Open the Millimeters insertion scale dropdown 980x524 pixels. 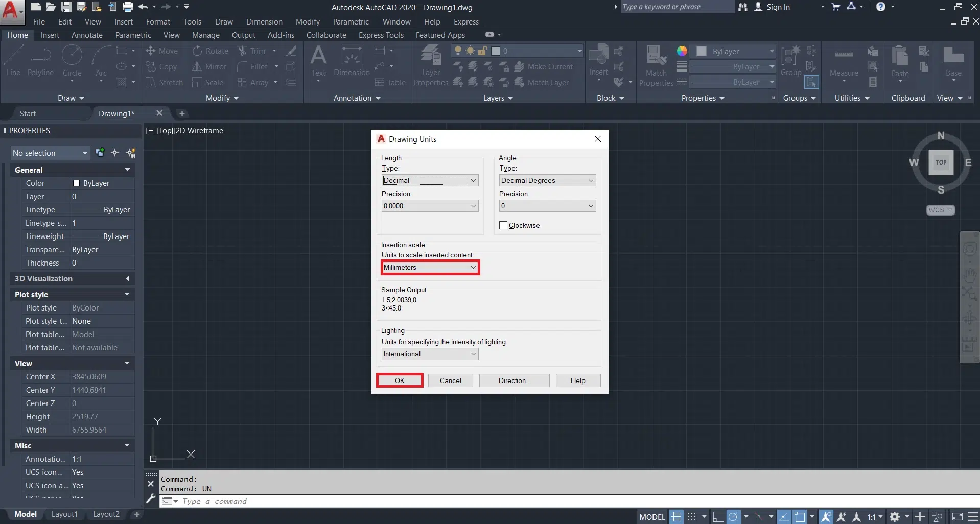[x=430, y=267]
